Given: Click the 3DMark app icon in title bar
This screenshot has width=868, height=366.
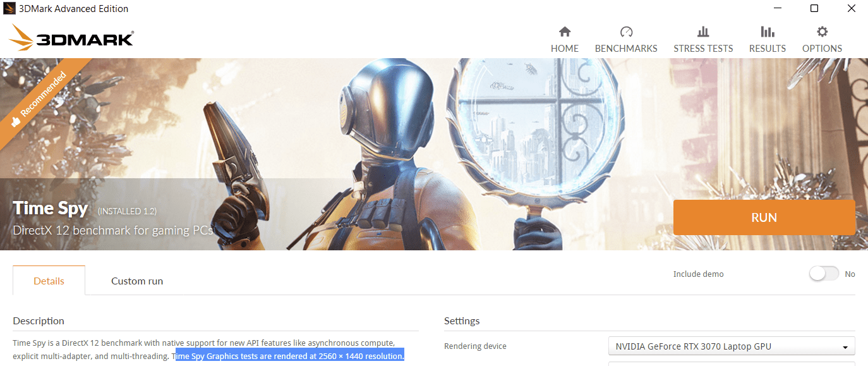Looking at the screenshot, I should [x=9, y=9].
